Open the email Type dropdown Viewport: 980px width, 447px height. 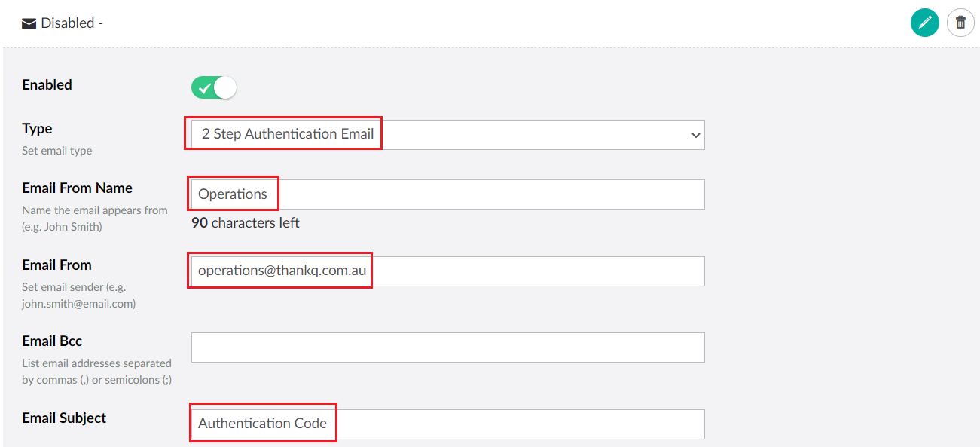coord(447,135)
